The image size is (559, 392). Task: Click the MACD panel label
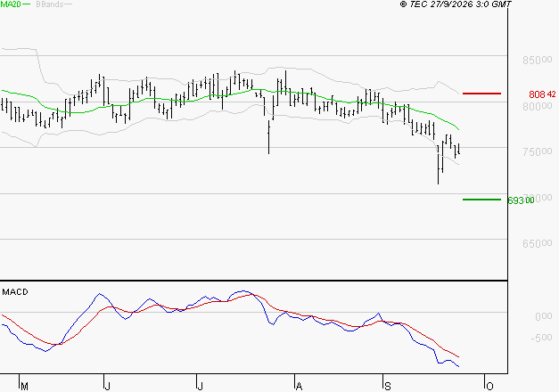click(x=15, y=292)
